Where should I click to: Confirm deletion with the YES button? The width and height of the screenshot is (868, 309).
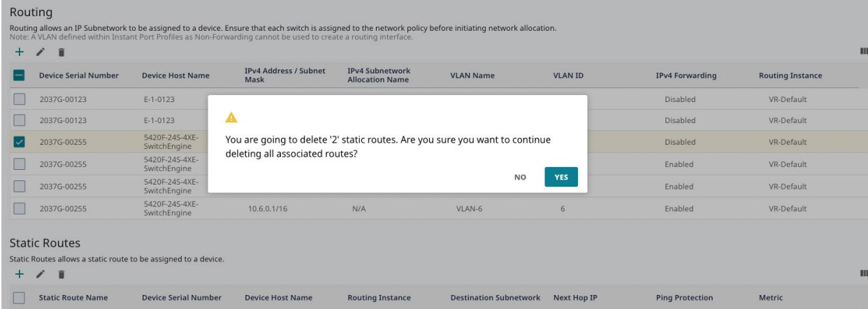coord(560,178)
